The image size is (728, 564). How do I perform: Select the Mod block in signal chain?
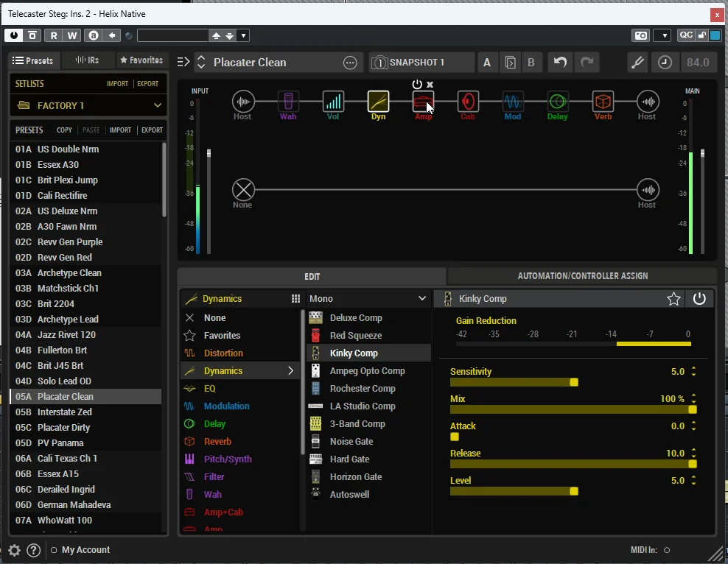point(513,101)
